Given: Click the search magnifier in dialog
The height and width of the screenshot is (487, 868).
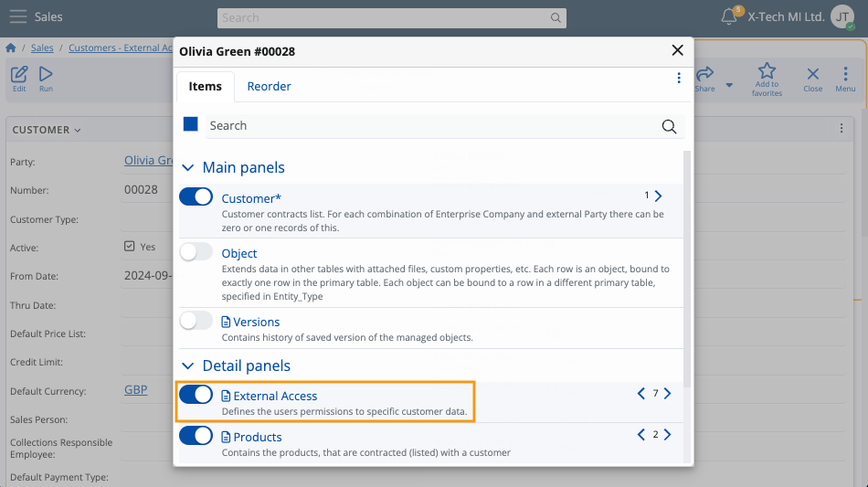Looking at the screenshot, I should 669,126.
